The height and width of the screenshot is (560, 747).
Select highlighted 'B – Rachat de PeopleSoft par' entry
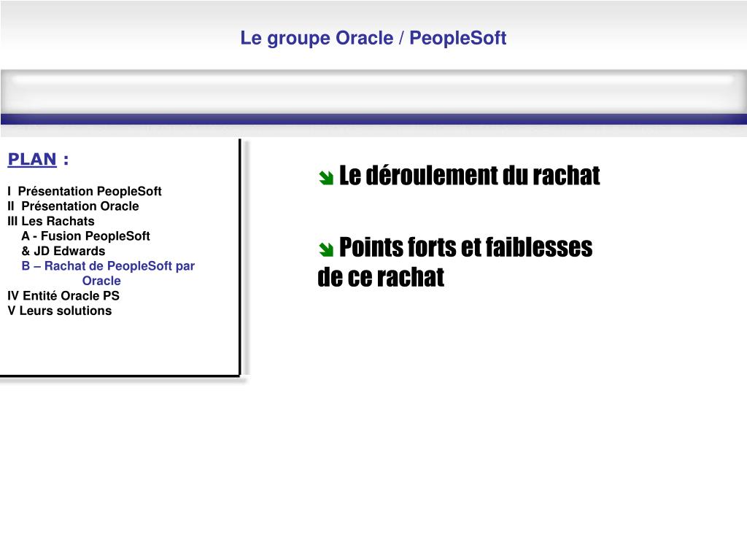coord(108,265)
